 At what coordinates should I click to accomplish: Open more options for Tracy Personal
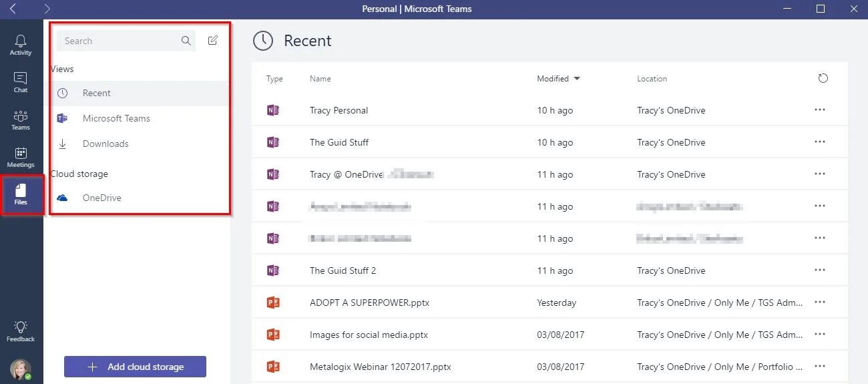tap(820, 110)
